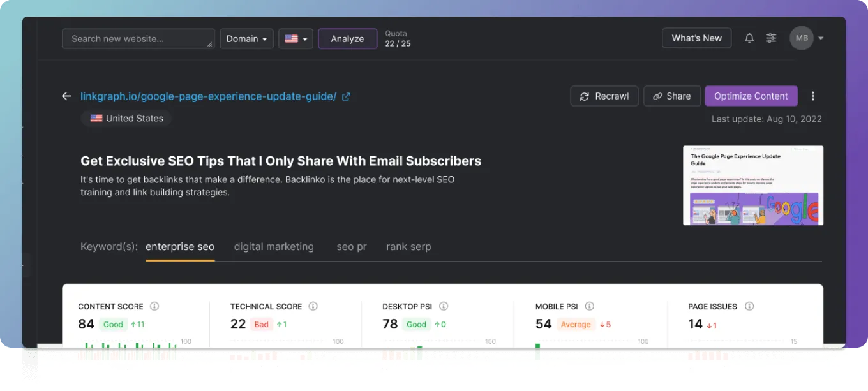Click Content Score info icon
Viewport: 868px width, 391px height.
(x=154, y=306)
